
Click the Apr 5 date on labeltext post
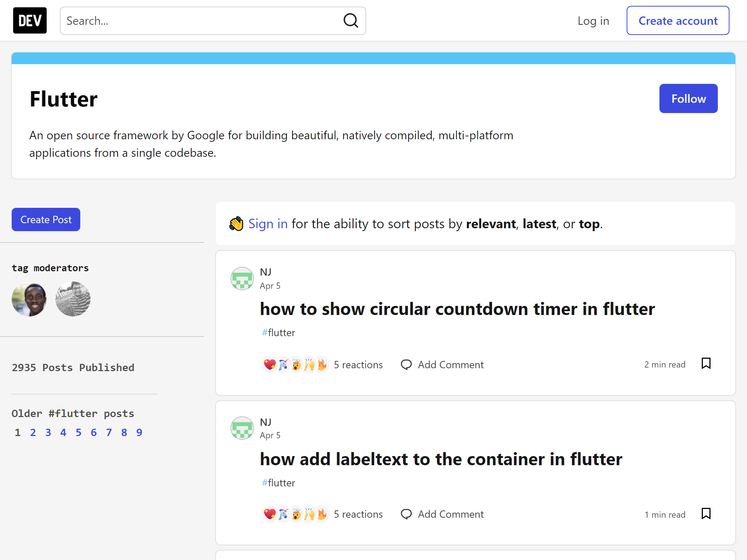(270, 435)
